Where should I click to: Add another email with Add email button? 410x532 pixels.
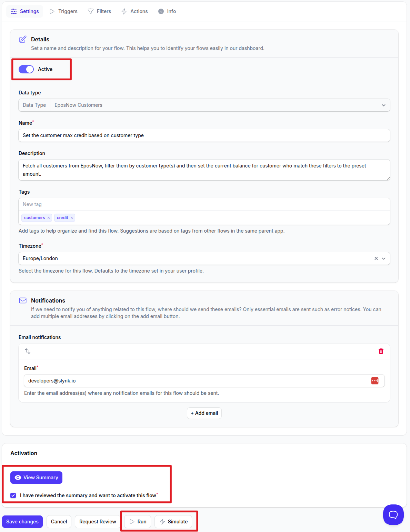point(204,413)
